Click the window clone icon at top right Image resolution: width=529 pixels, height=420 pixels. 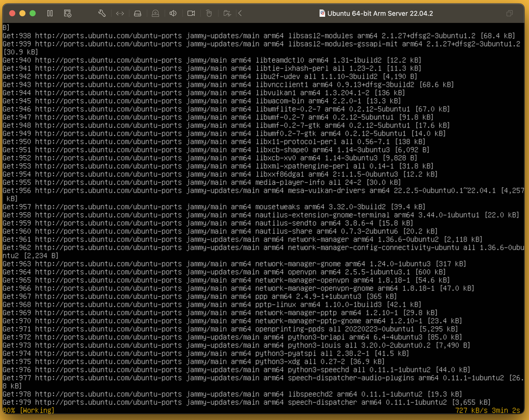click(510, 13)
